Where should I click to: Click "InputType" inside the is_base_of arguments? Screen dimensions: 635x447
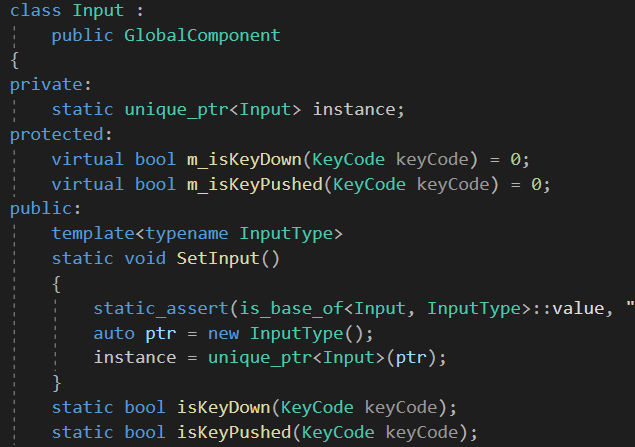pyautogui.click(x=474, y=309)
